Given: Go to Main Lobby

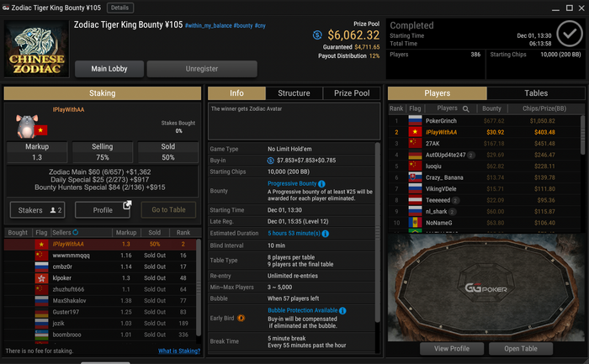Looking at the screenshot, I should (109, 69).
